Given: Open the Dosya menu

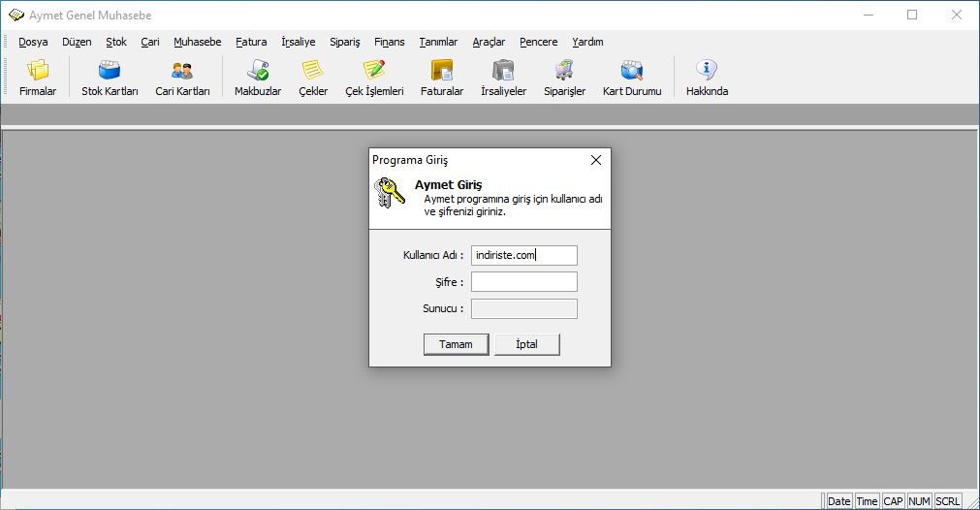Looking at the screenshot, I should point(33,42).
